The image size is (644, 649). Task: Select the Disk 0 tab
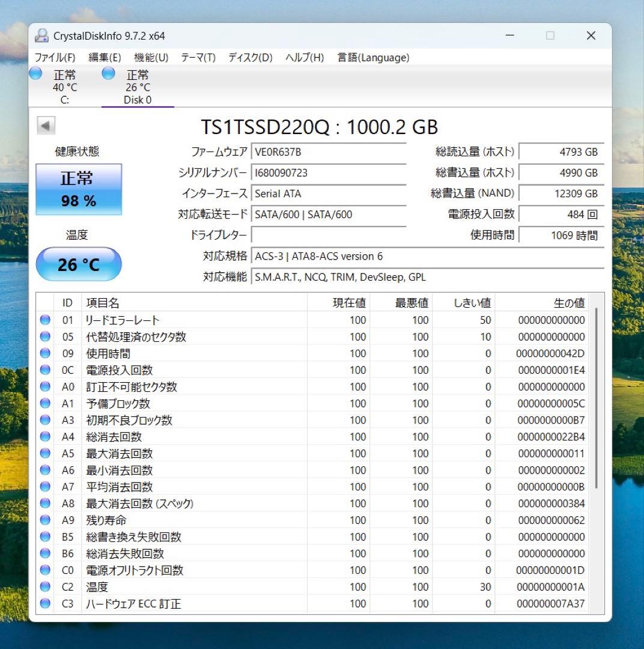click(138, 87)
